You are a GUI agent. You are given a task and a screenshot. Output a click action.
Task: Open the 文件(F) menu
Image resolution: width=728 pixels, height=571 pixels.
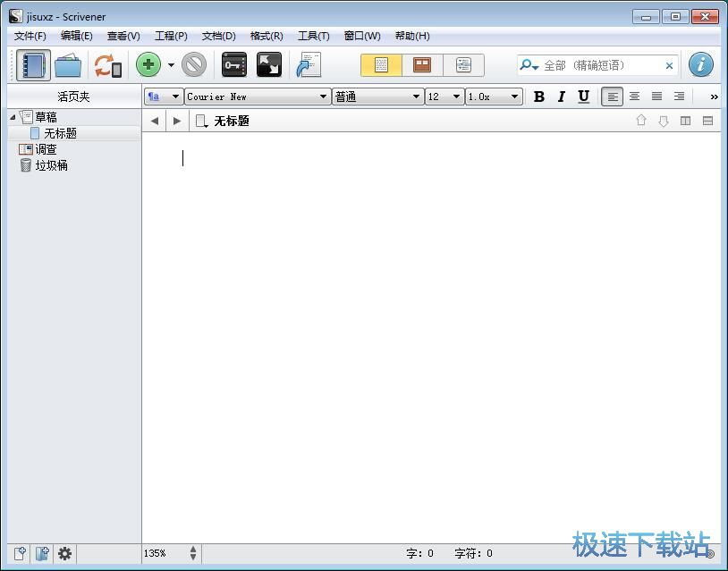[30, 36]
